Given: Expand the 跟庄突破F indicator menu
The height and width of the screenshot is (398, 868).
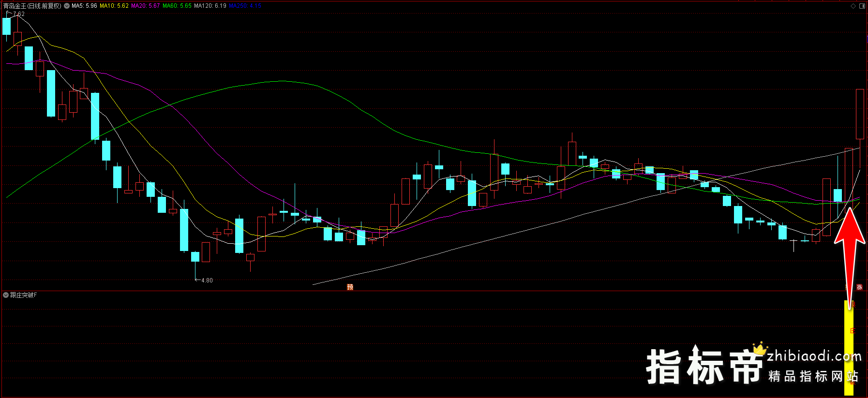Looking at the screenshot, I should coord(6,295).
